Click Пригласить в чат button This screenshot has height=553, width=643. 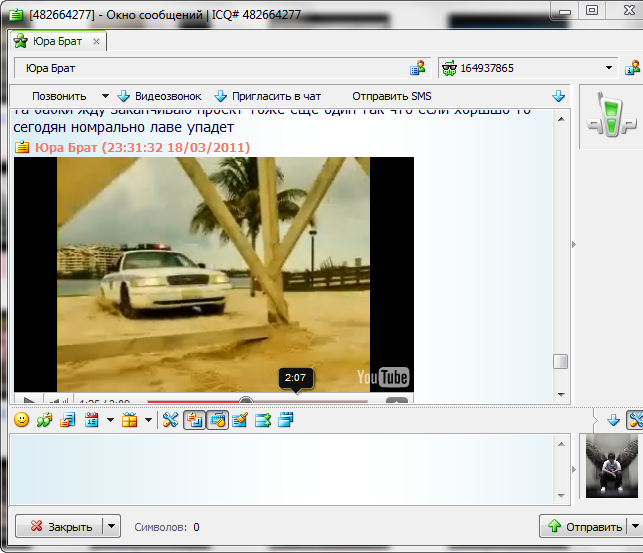click(x=268, y=96)
